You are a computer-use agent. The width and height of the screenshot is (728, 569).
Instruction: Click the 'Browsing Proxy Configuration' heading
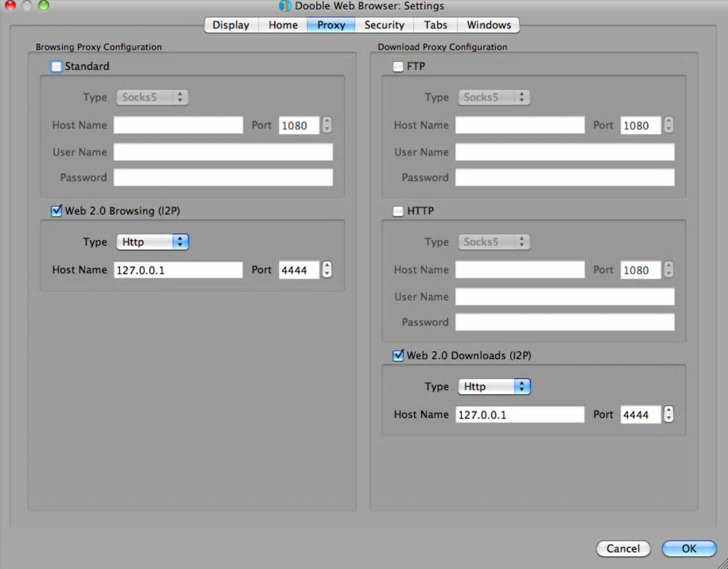tap(99, 47)
